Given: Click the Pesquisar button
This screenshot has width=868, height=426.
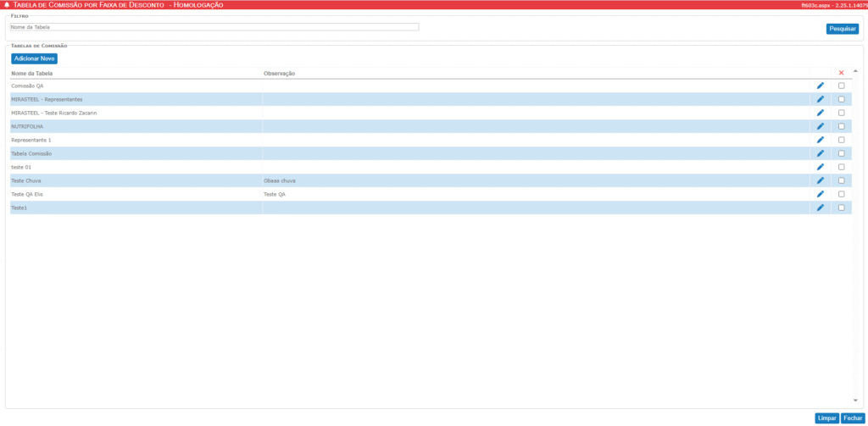Looking at the screenshot, I should point(842,29).
